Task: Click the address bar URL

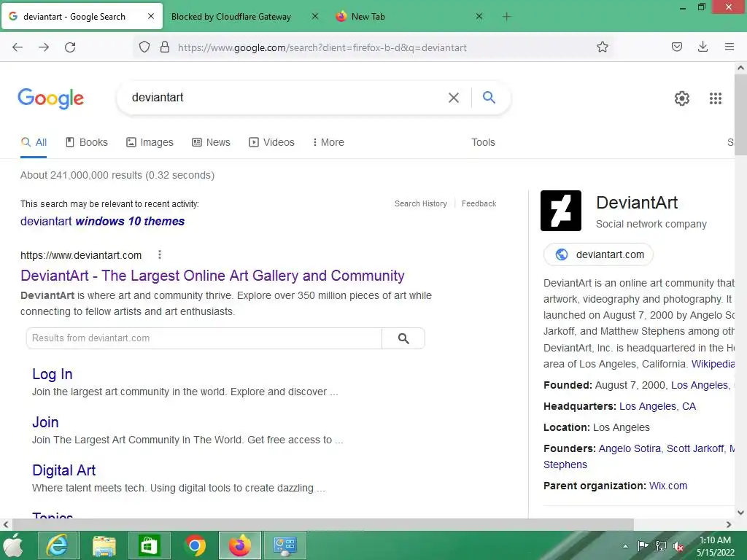Action: (x=322, y=47)
